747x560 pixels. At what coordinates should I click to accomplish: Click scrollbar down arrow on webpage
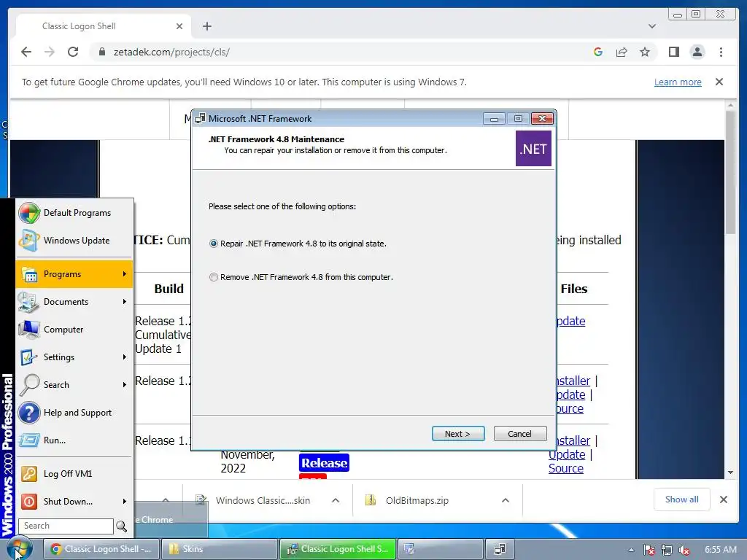pos(731,472)
